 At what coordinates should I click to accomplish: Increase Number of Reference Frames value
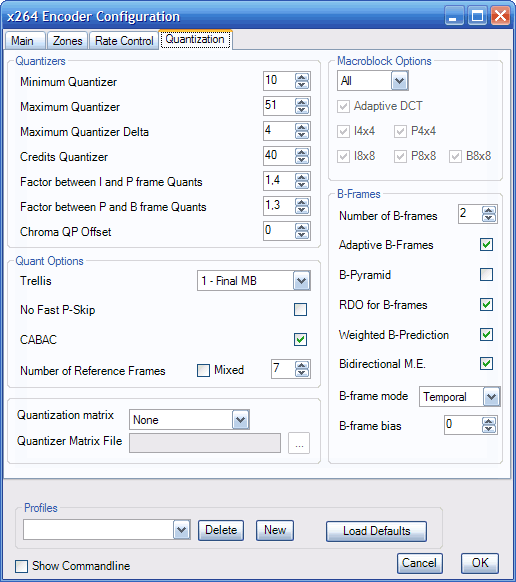[301, 365]
